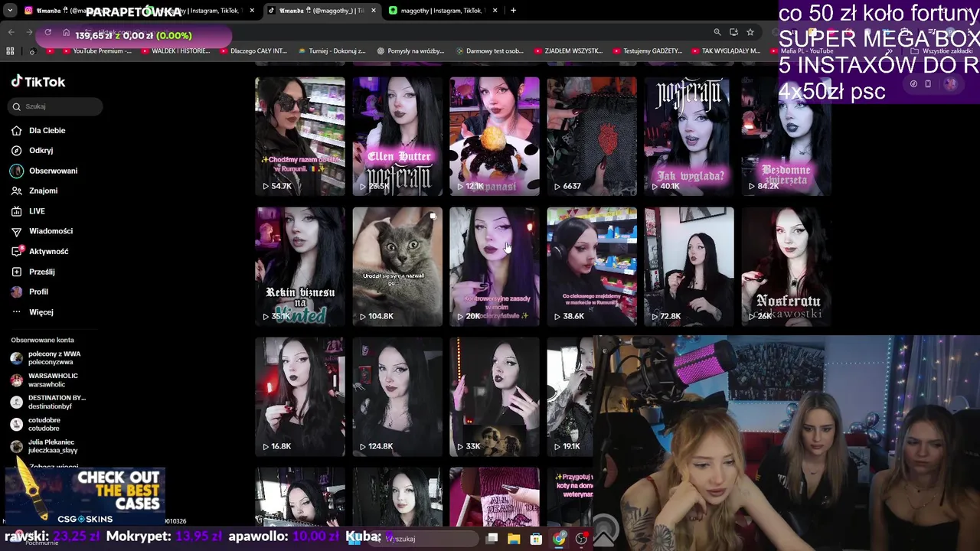Open the video with 6637 views
980x551 pixels.
pos(592,136)
